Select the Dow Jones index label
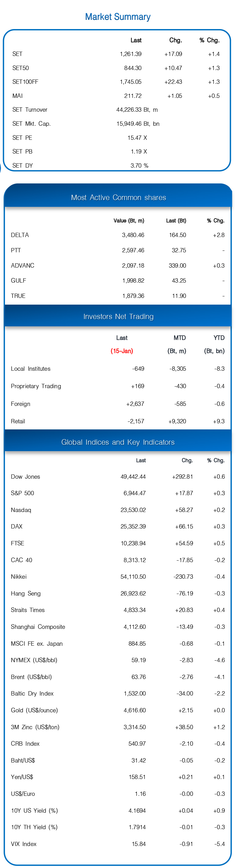 25,477
